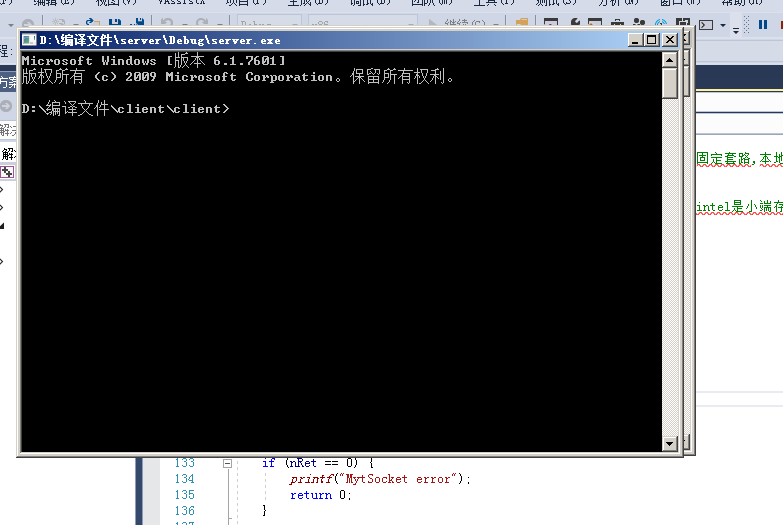Click line number 134 in the editor
The height and width of the screenshot is (525, 783).
(184, 479)
